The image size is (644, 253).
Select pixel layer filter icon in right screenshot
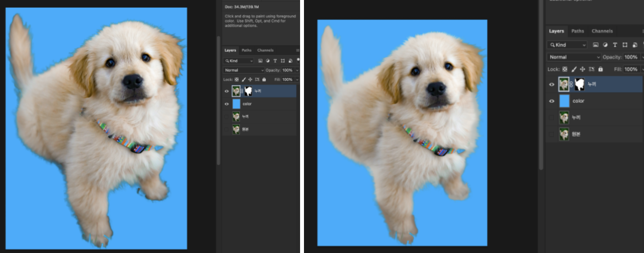pos(596,45)
